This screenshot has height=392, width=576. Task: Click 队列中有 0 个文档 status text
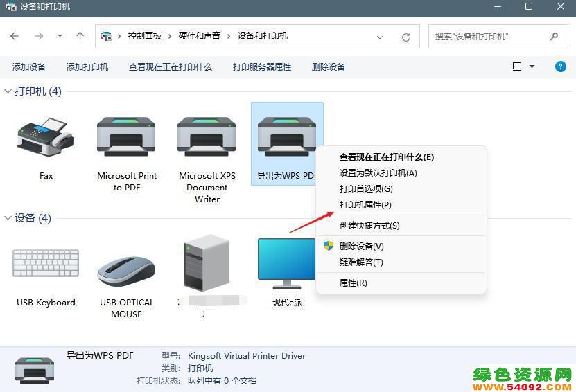222,381
